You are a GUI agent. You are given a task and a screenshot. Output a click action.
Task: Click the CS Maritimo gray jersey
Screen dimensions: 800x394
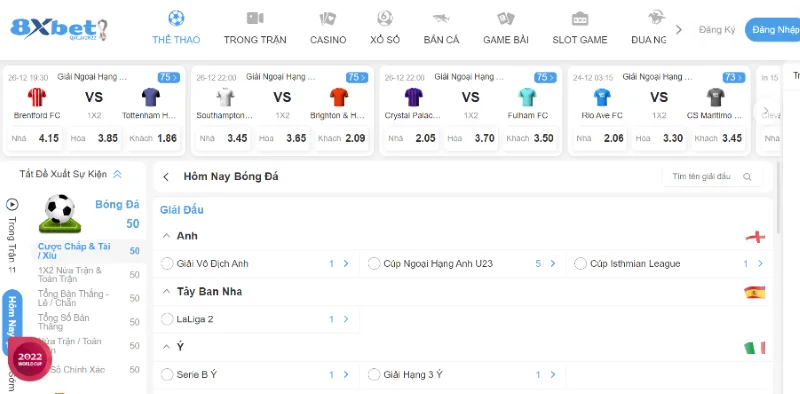[x=716, y=97]
